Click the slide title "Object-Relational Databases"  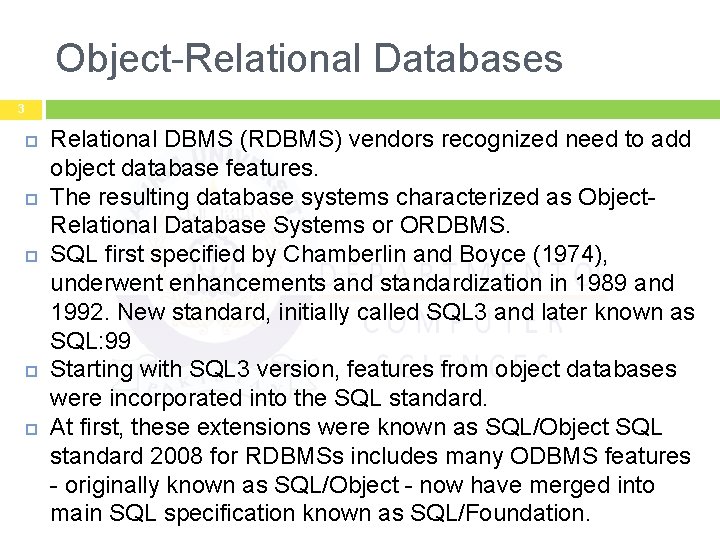(x=309, y=58)
